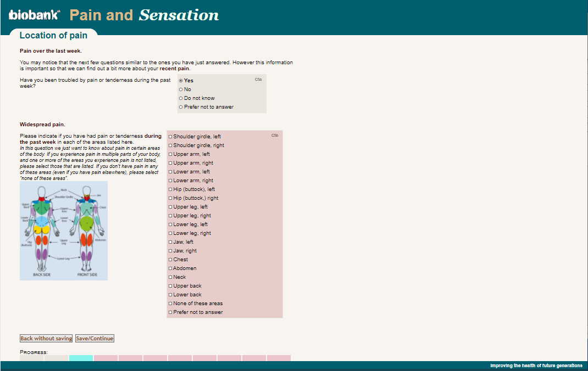Tick the Abdomen checkbox
Viewport: 588px width, 371px height.
[x=170, y=268]
